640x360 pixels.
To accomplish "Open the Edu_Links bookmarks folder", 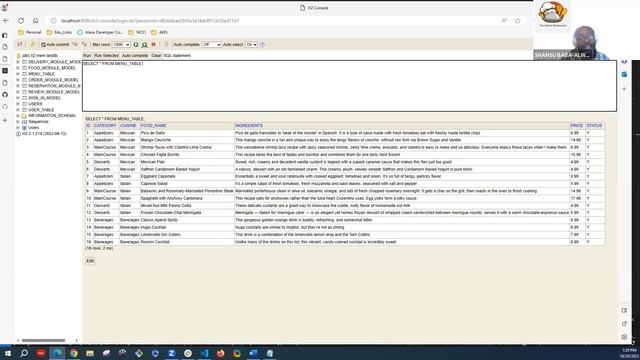I will pyautogui.click(x=59, y=32).
